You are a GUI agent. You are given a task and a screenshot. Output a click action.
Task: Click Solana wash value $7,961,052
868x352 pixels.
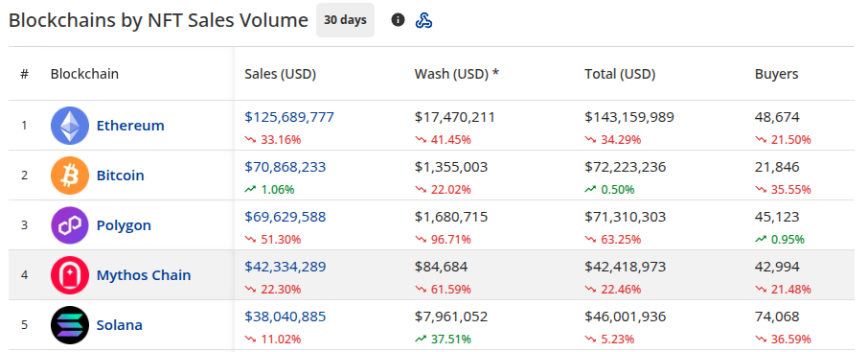click(451, 317)
